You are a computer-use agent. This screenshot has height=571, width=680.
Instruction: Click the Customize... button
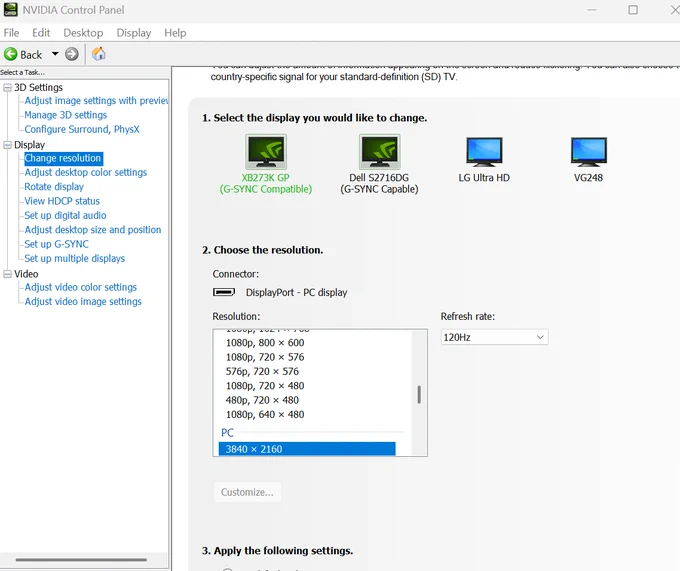(x=247, y=492)
